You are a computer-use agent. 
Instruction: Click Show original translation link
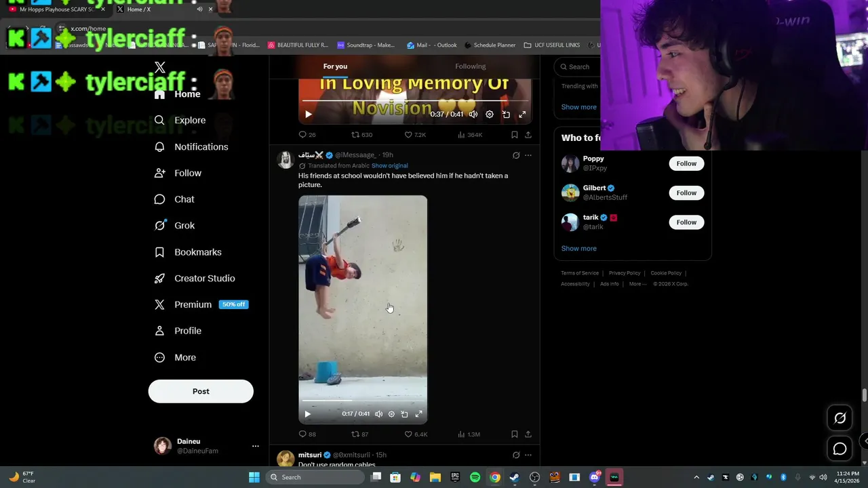(x=390, y=165)
